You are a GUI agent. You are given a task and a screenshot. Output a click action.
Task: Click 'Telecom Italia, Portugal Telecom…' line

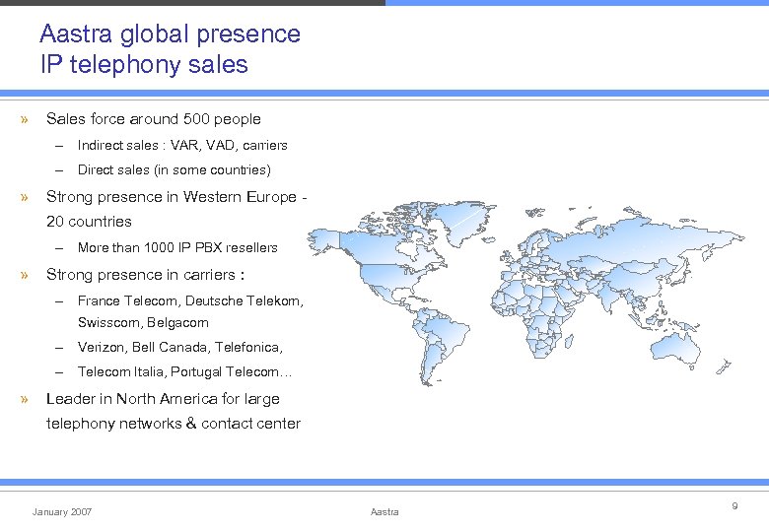184,371
